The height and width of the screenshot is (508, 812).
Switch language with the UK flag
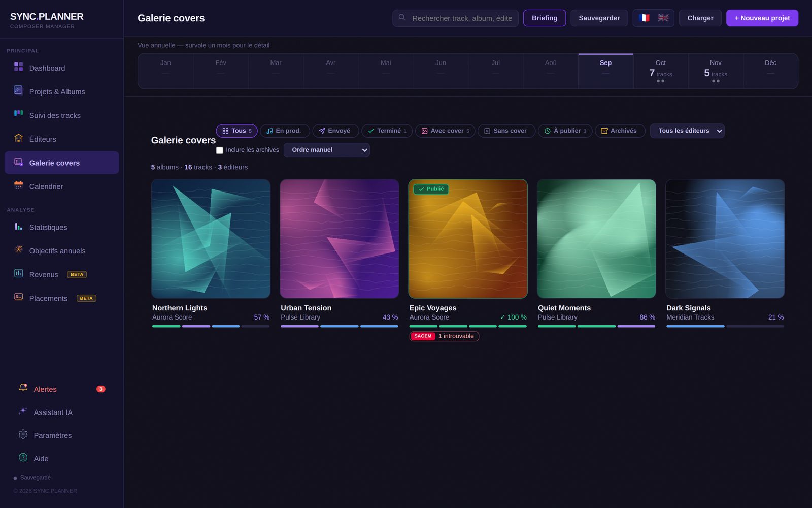click(x=663, y=18)
